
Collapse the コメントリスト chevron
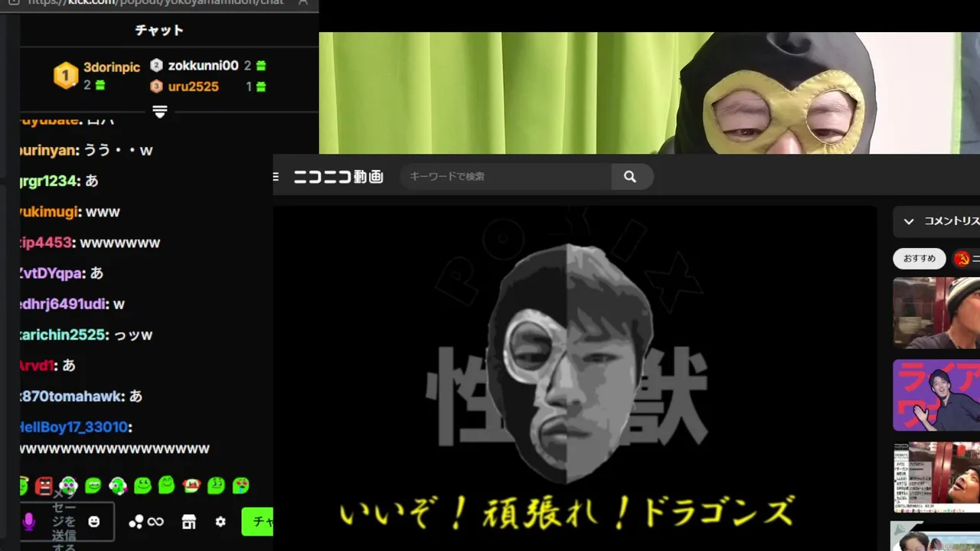point(909,221)
